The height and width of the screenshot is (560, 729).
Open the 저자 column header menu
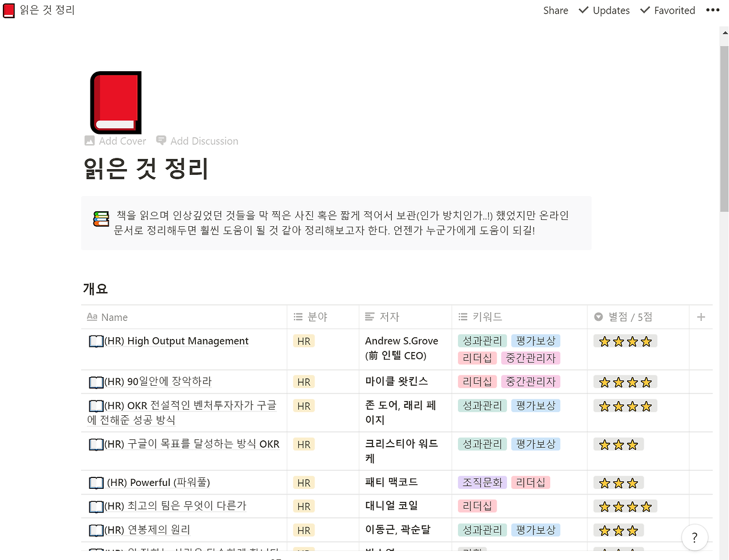[x=406, y=317]
